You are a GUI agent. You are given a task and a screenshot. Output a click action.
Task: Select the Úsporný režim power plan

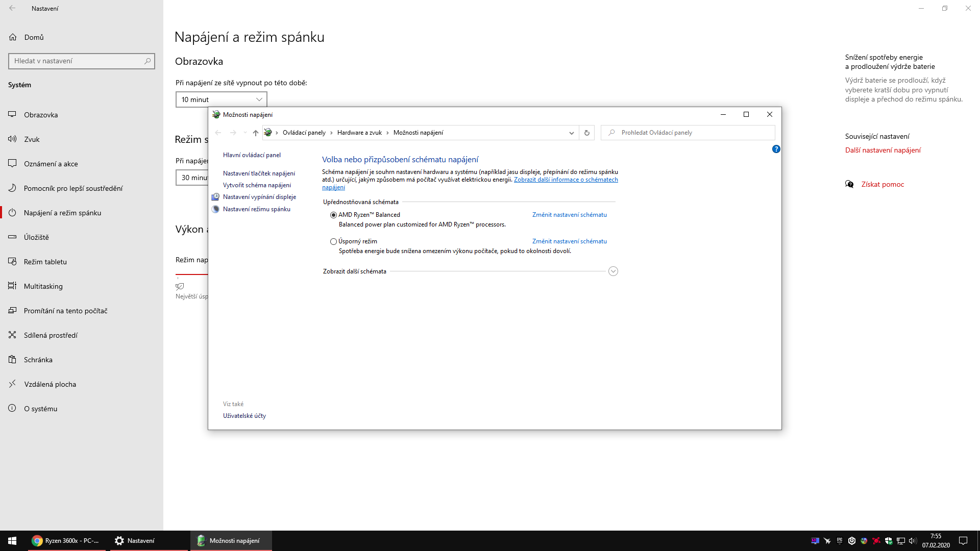click(x=333, y=242)
